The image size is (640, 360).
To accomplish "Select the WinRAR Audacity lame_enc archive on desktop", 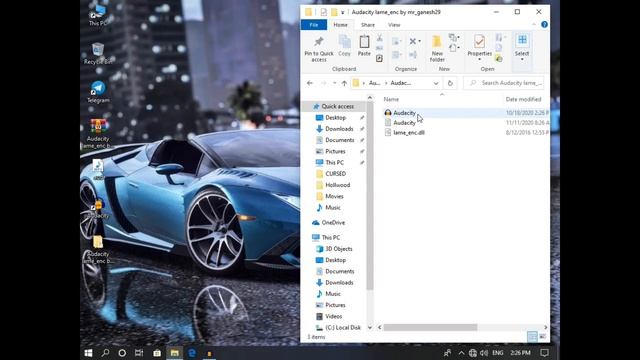I will pos(98,134).
